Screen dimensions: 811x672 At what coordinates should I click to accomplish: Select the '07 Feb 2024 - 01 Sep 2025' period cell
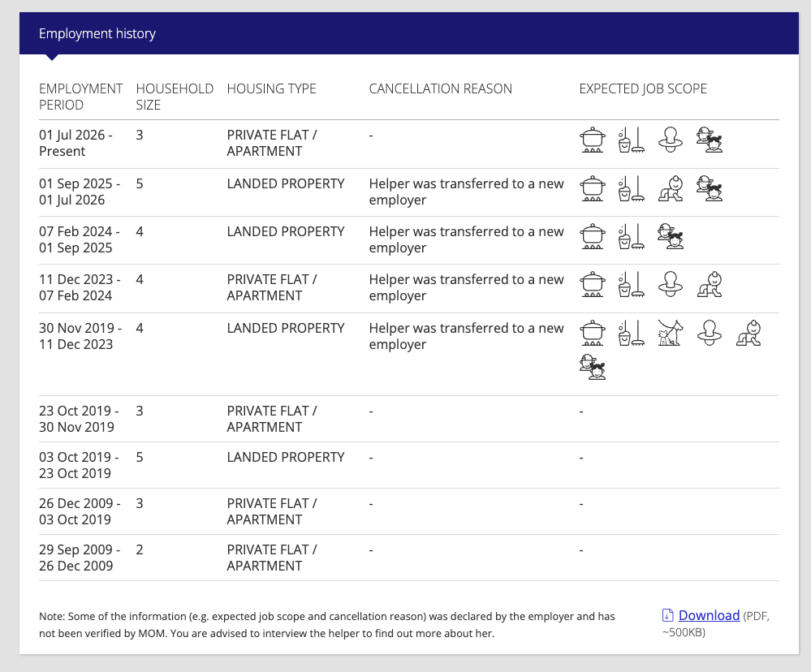(x=80, y=240)
